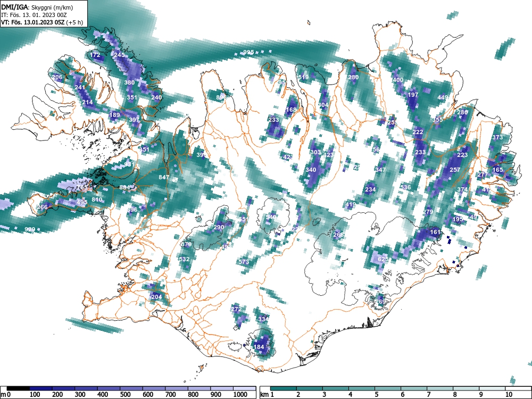Click the '500' label on the meter scale
This screenshot has width=532, height=399.
(125, 395)
